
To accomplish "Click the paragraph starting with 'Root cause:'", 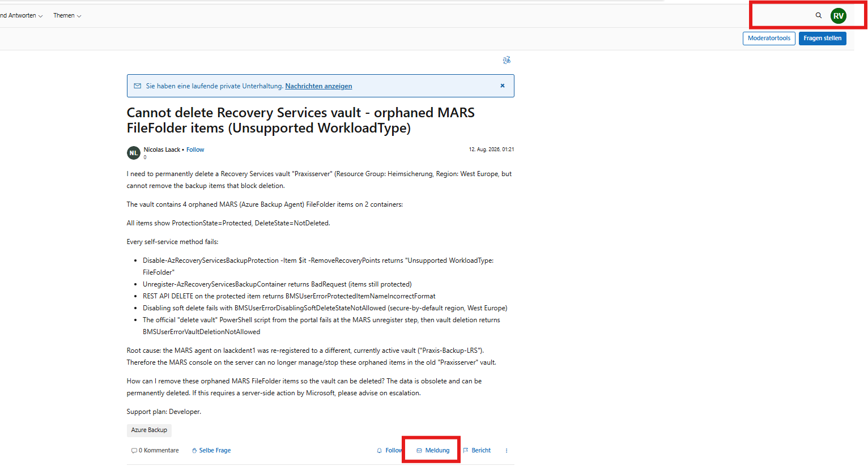I will tap(312, 357).
